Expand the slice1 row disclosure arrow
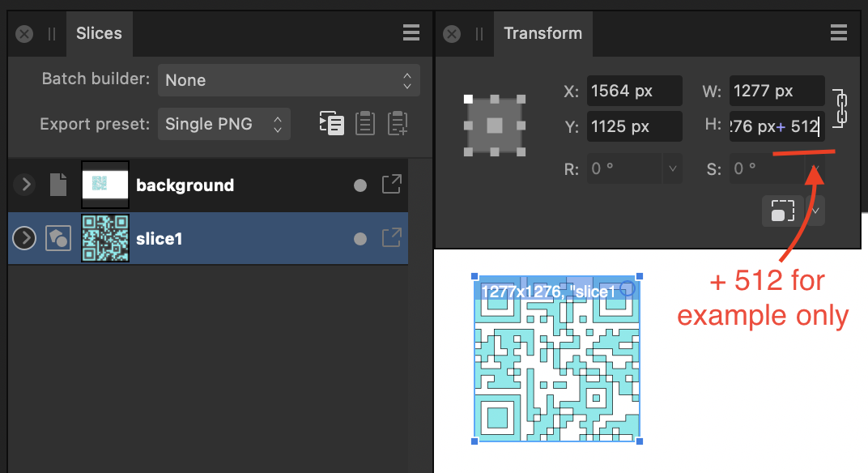The height and width of the screenshot is (473, 868). click(24, 238)
